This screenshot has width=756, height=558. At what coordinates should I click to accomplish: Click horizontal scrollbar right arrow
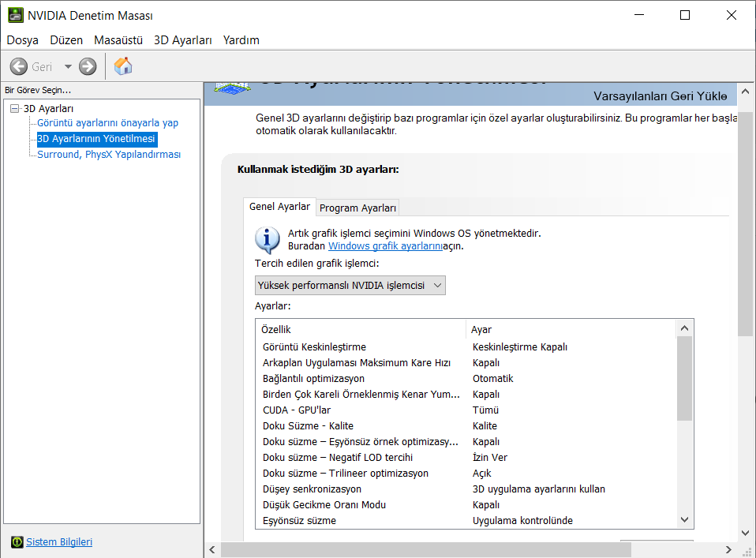(x=728, y=550)
